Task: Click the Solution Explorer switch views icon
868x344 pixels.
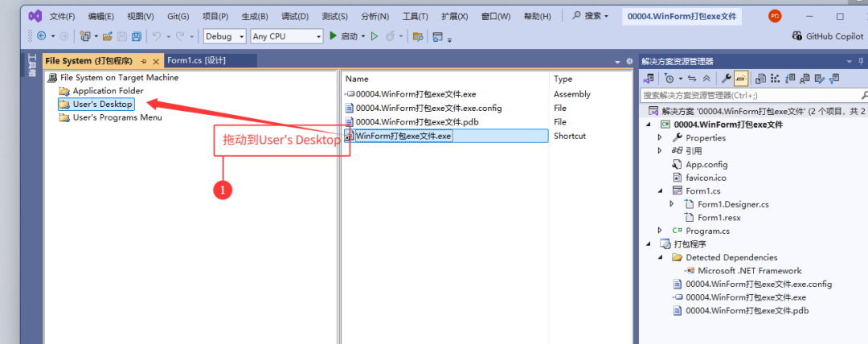Action: click(649, 78)
